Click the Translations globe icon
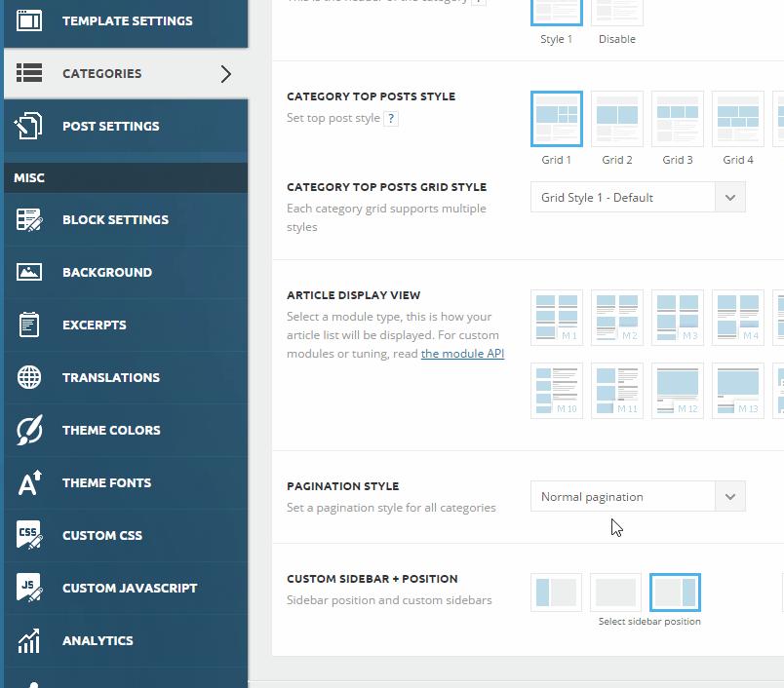The width and height of the screenshot is (784, 688). [x=29, y=377]
